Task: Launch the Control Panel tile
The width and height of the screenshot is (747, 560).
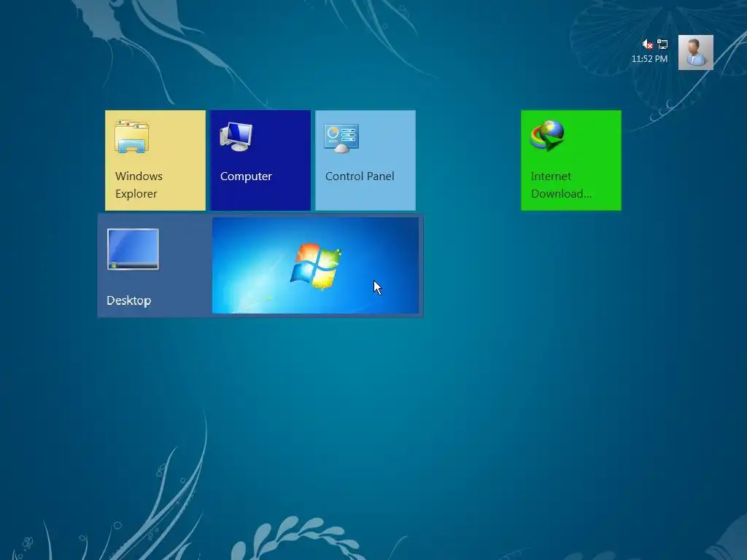Action: coord(365,160)
